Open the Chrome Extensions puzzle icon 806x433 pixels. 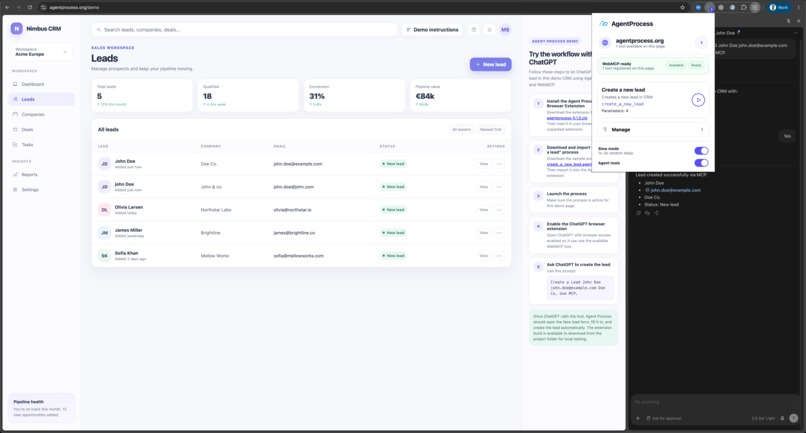point(743,7)
